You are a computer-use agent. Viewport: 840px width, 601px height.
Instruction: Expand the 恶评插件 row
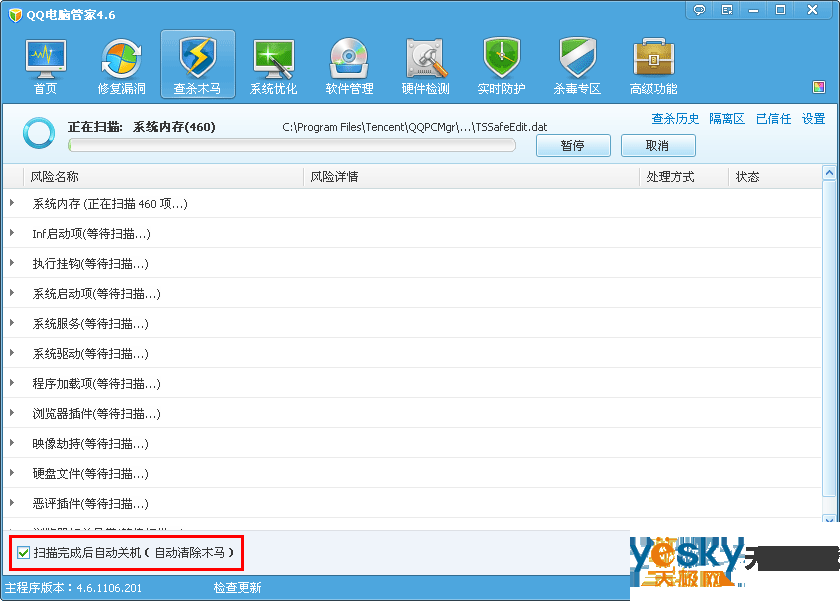(x=12, y=503)
